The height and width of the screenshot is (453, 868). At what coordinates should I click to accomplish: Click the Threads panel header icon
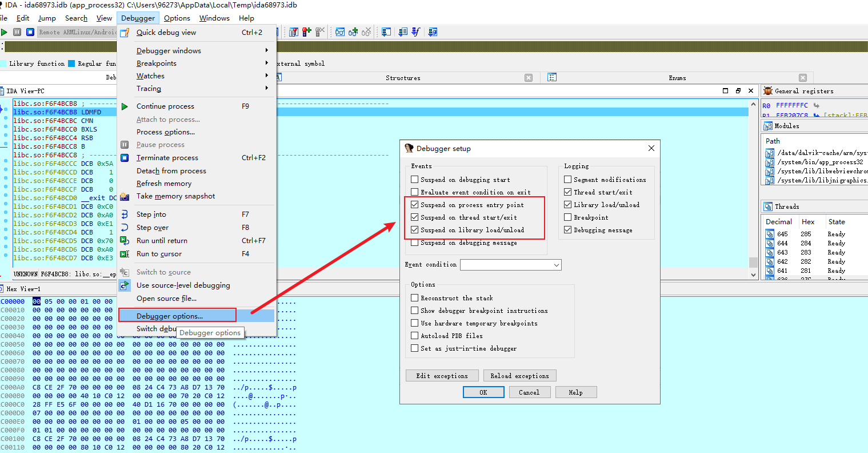coord(768,206)
